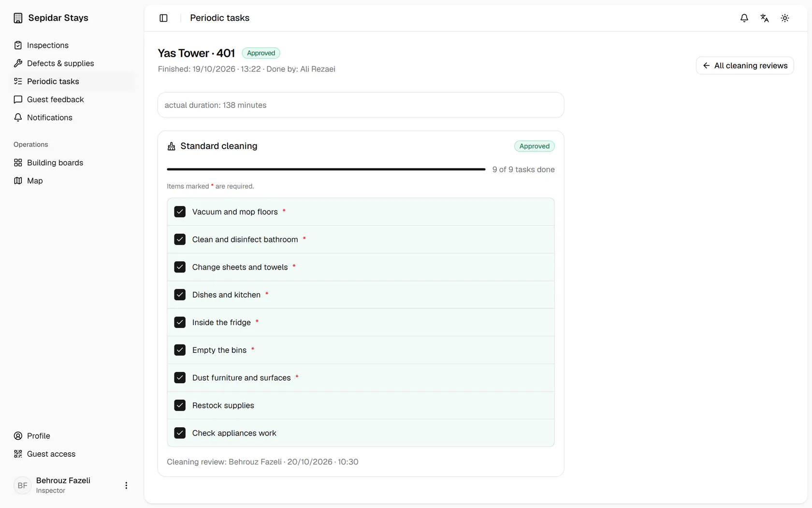Screen dimensions: 812x508
Task: Click the Periodic tasks list icon
Action: (x=18, y=81)
